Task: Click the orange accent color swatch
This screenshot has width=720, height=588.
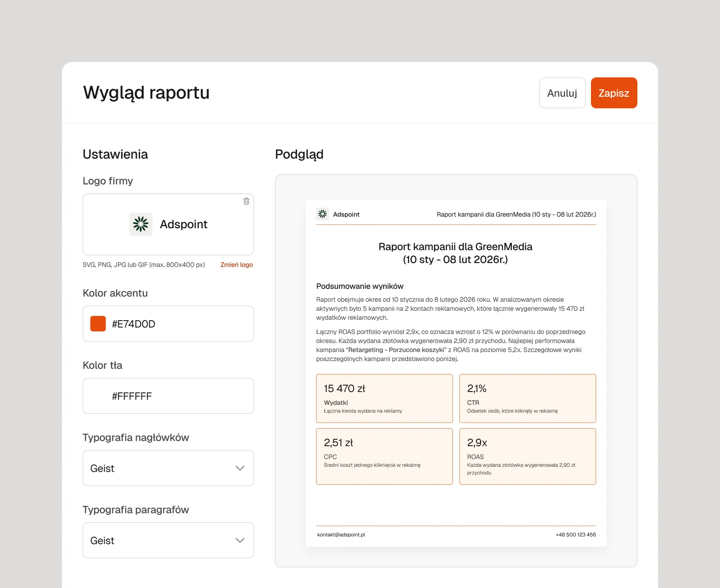Action: [x=98, y=324]
